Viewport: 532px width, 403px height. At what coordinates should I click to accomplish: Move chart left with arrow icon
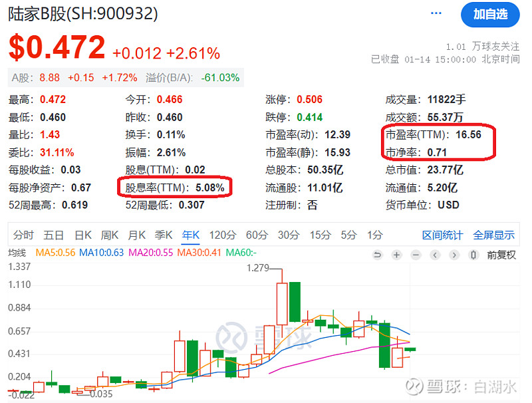point(435,255)
